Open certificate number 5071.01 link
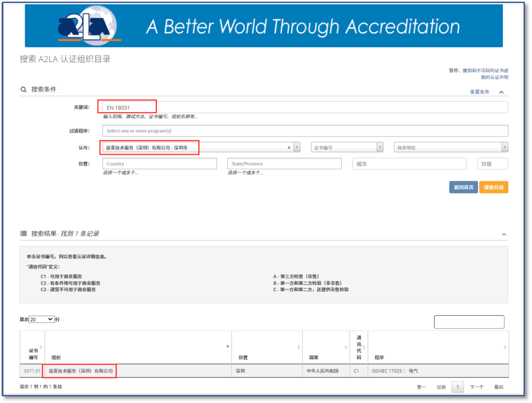Image resolution: width=532 pixels, height=403 pixels. point(32,371)
